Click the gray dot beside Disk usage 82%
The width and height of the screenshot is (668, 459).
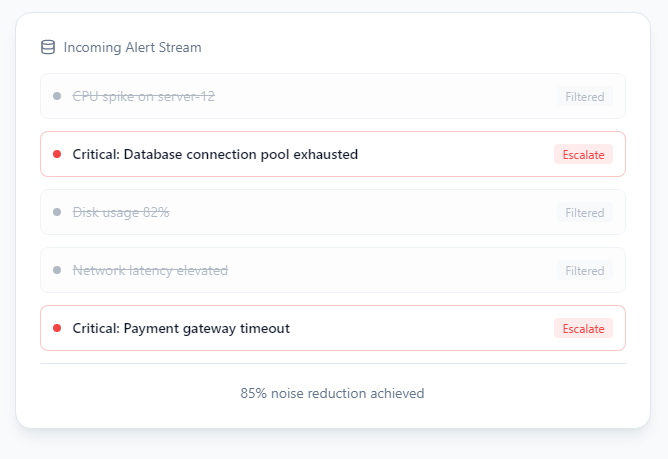click(57, 213)
